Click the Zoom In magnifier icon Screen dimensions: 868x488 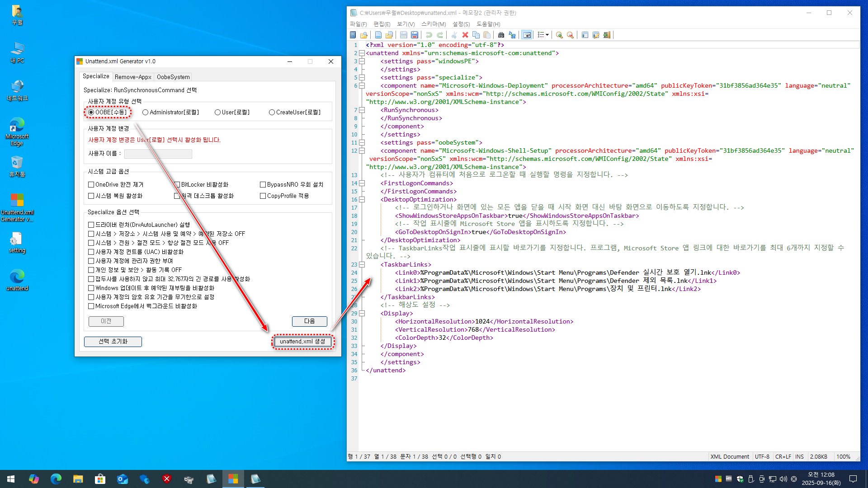[559, 35]
